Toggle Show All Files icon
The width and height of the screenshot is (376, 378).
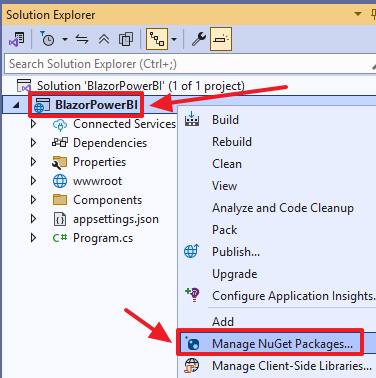pyautogui.click(x=126, y=39)
